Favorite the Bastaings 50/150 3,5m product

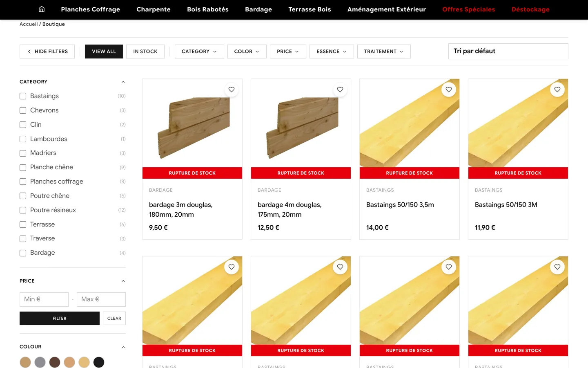pos(449,90)
